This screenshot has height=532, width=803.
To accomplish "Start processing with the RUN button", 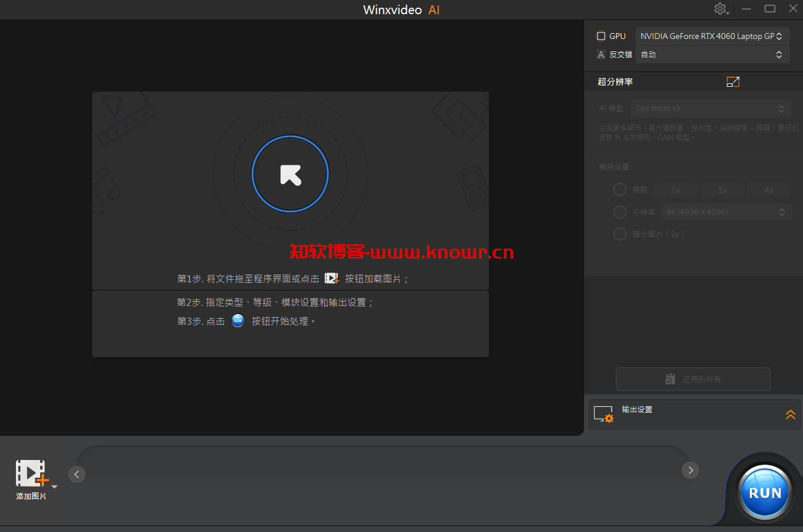I will click(765, 492).
